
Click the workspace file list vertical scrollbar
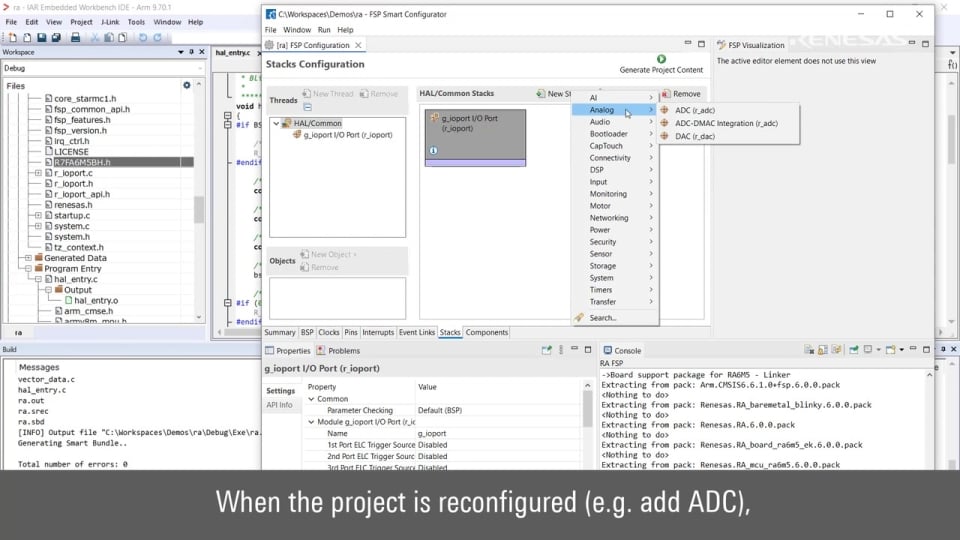point(199,210)
